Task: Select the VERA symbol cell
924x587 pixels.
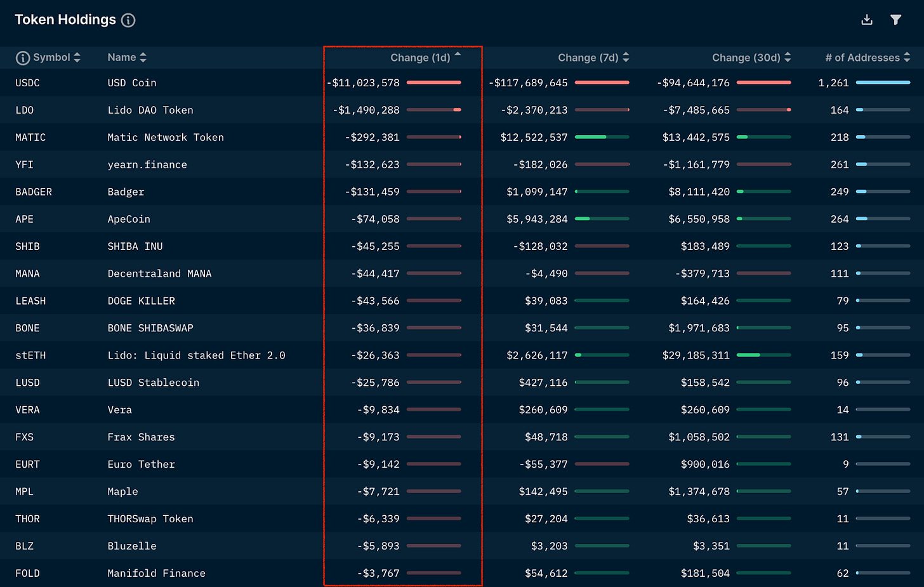Action: click(x=27, y=411)
